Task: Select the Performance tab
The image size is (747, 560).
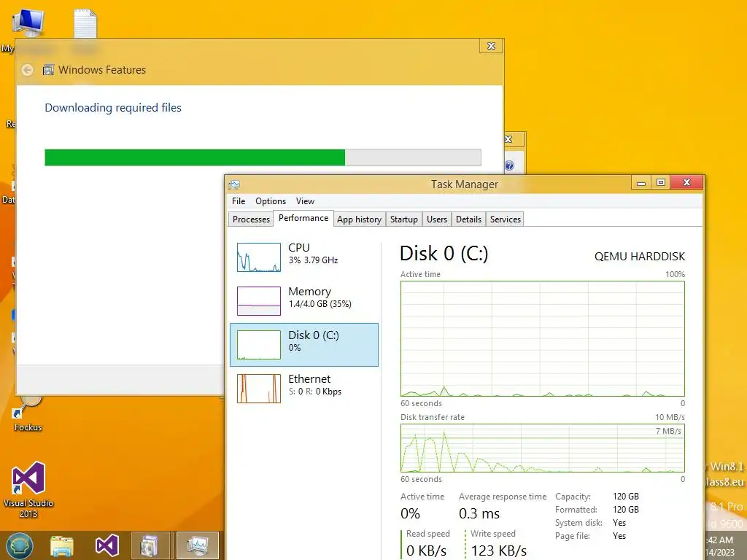Action: 303,218
